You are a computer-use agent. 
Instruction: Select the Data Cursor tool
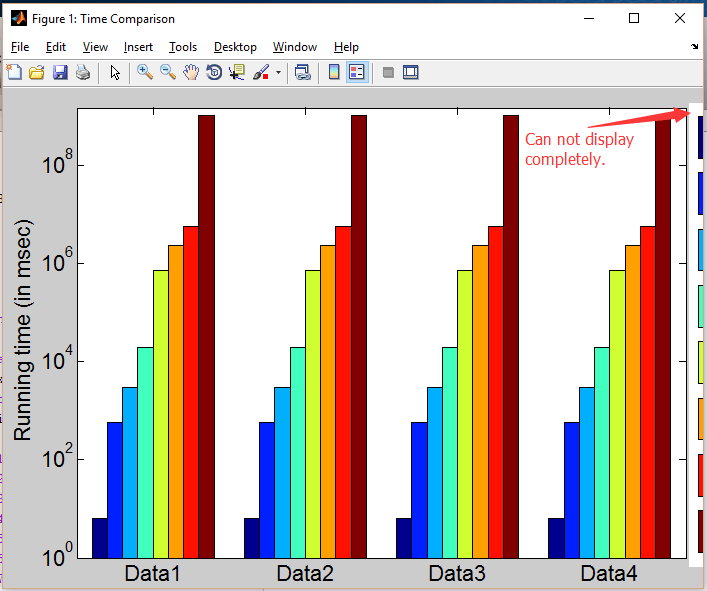coord(237,72)
